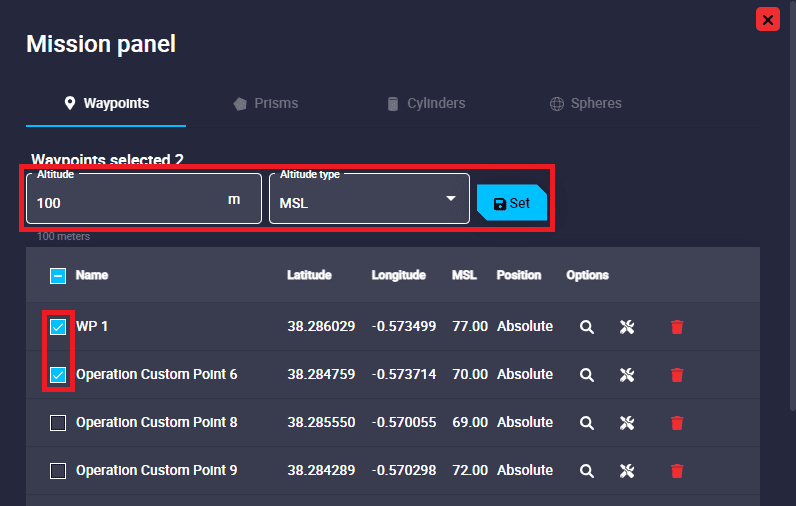The width and height of the screenshot is (796, 506).
Task: Open the Cylinders tab
Action: pos(425,103)
